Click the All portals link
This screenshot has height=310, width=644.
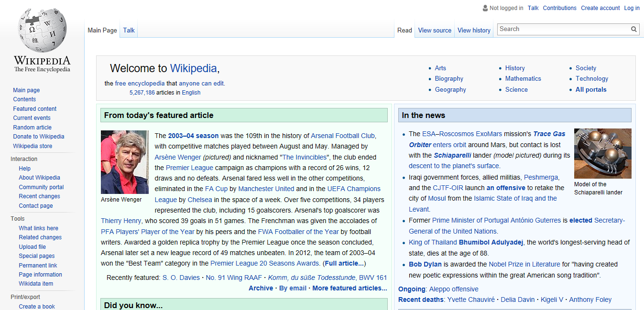[x=591, y=90]
